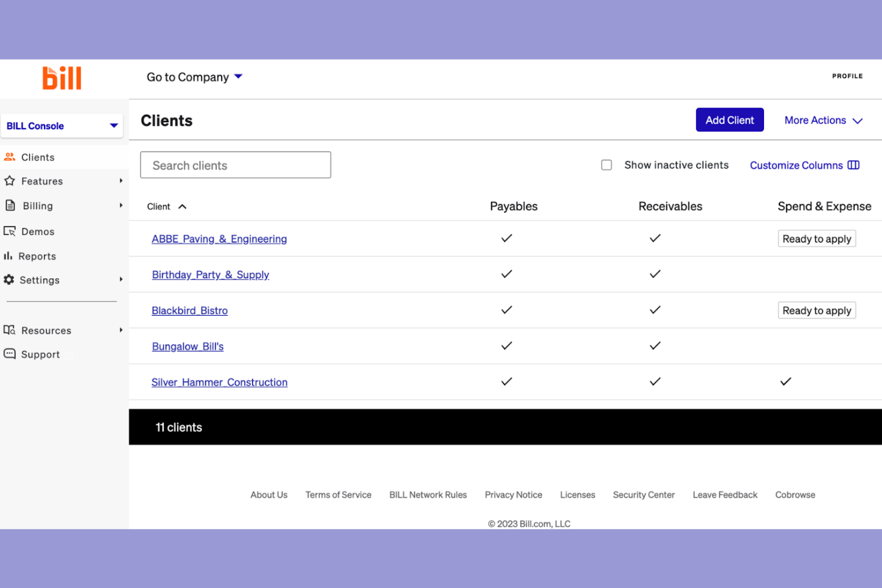Click the Support chat bubble icon
This screenshot has width=882, height=588.
(x=10, y=354)
